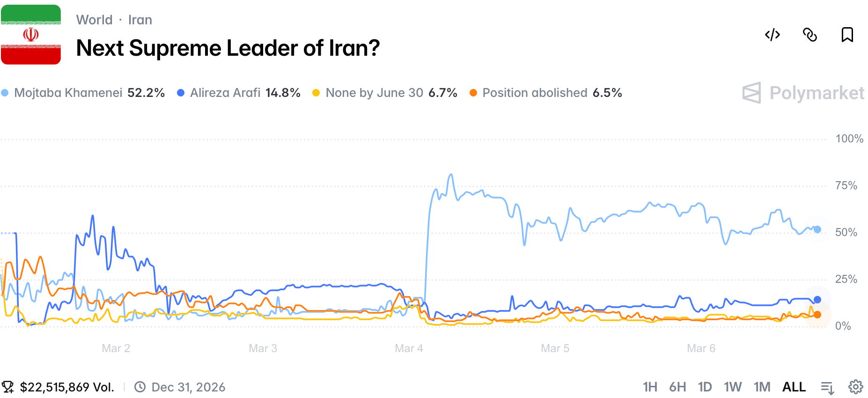
Task: Open the World category link
Action: 94,20
